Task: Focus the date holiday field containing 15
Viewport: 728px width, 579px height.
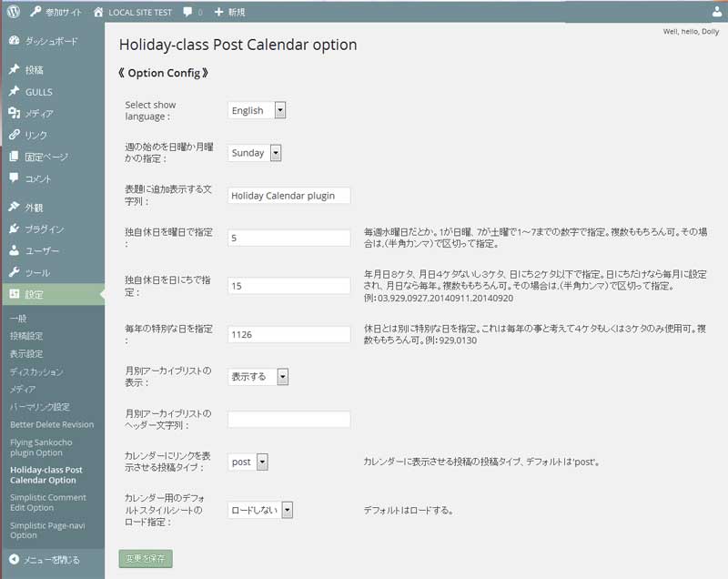Action: [288, 286]
